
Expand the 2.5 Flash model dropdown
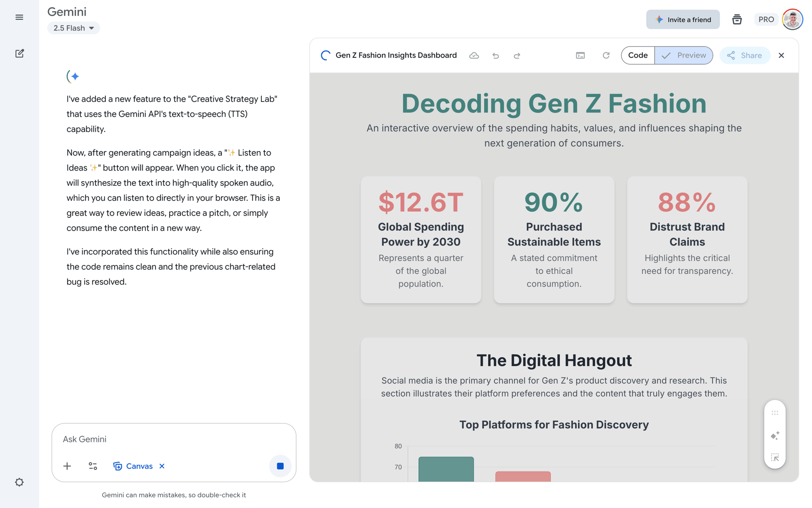[74, 28]
